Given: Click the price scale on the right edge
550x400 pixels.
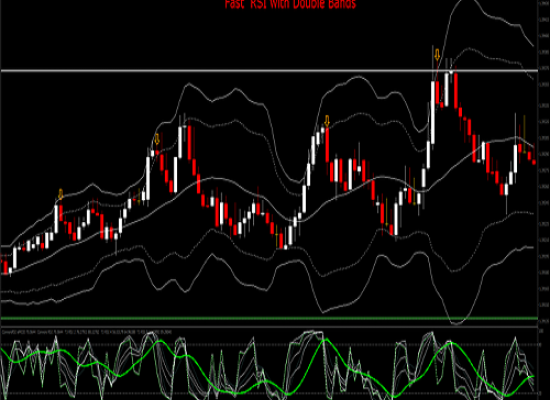Looking at the screenshot, I should (543, 161).
